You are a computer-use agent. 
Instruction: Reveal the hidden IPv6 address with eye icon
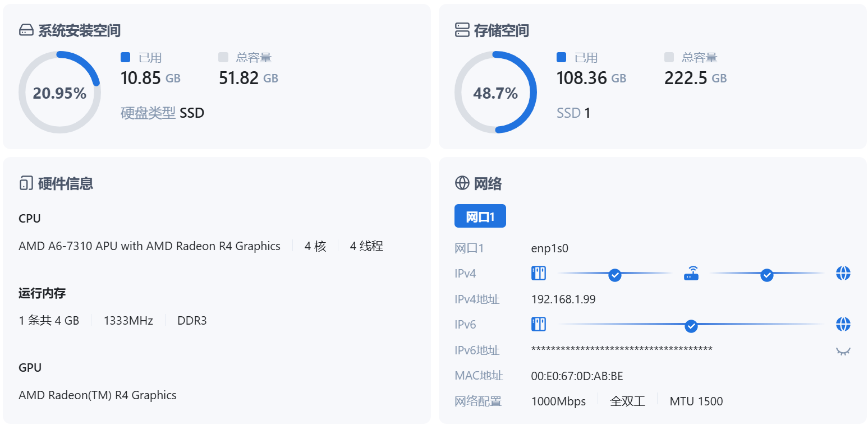[x=843, y=351]
